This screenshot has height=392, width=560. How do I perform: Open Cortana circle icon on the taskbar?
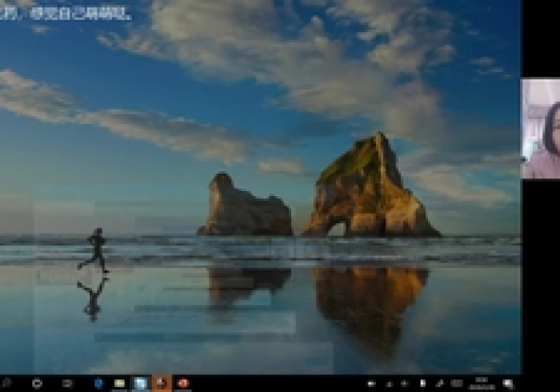[x=37, y=384]
